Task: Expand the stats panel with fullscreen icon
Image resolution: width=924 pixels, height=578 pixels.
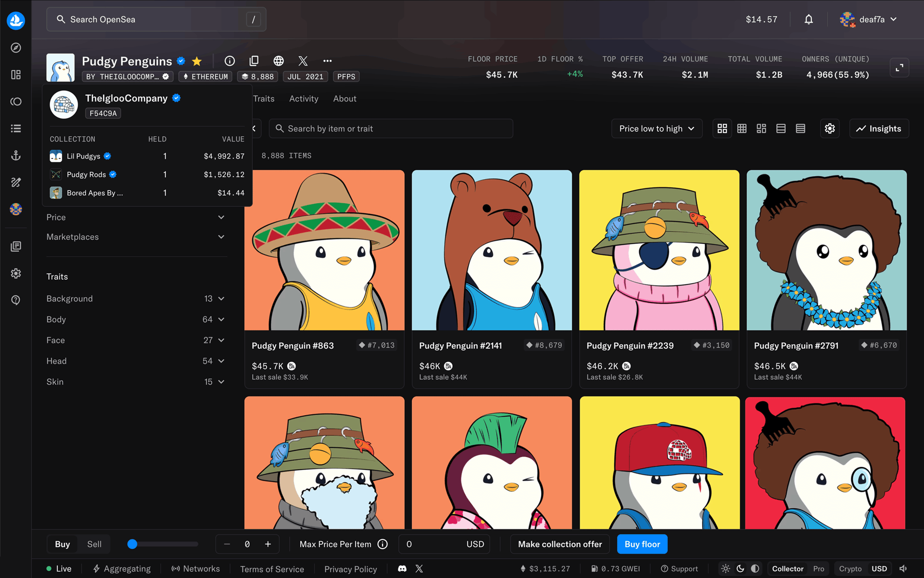Action: coord(899,68)
